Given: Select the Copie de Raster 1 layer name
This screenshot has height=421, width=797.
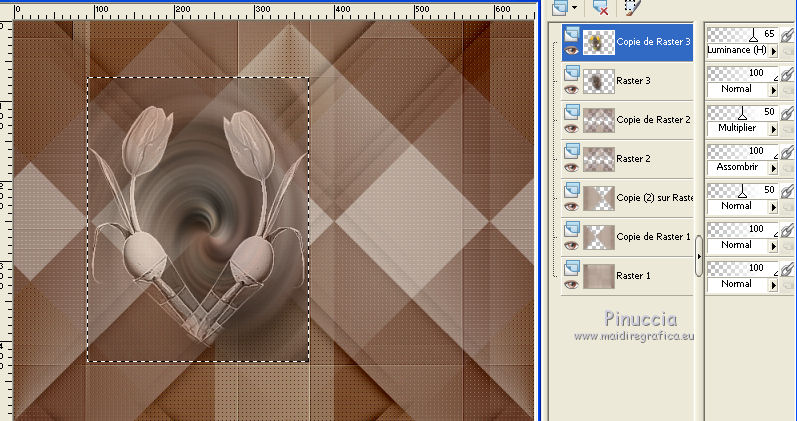Looking at the screenshot, I should [x=654, y=237].
